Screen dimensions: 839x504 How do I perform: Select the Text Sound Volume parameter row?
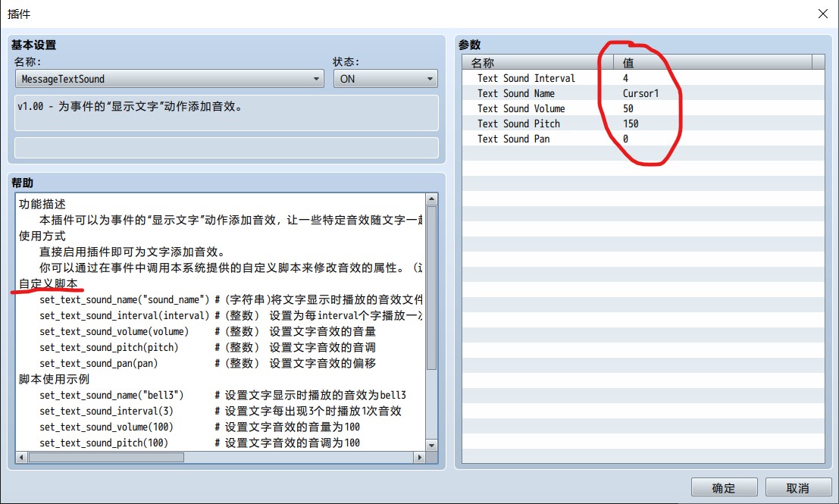pos(643,108)
